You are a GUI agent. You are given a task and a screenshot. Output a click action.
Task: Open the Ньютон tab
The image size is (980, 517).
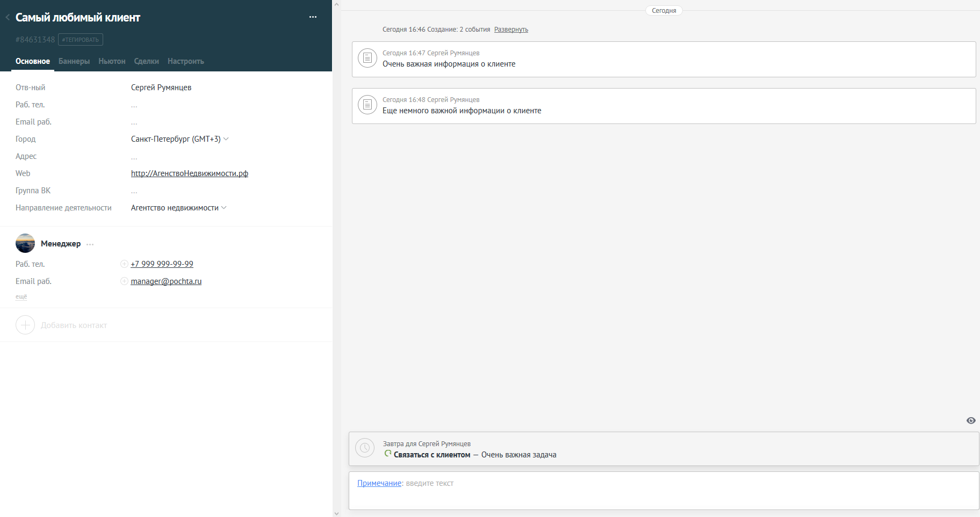112,61
